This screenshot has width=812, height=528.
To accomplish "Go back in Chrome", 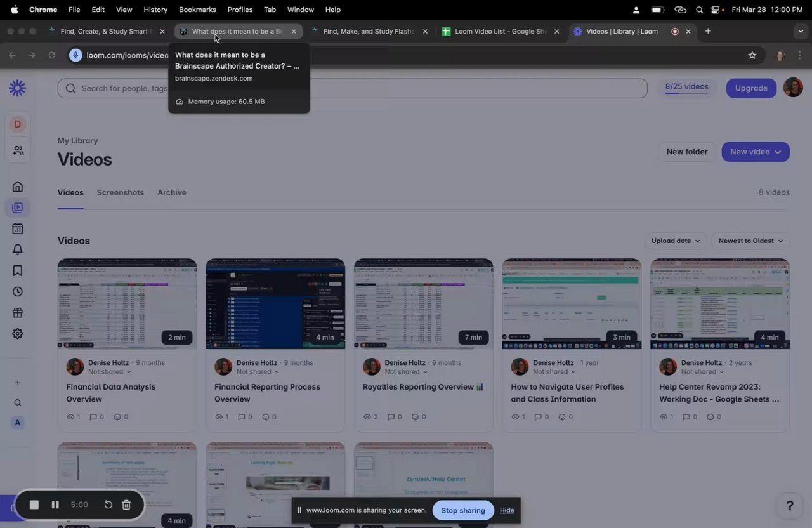I will tap(12, 55).
